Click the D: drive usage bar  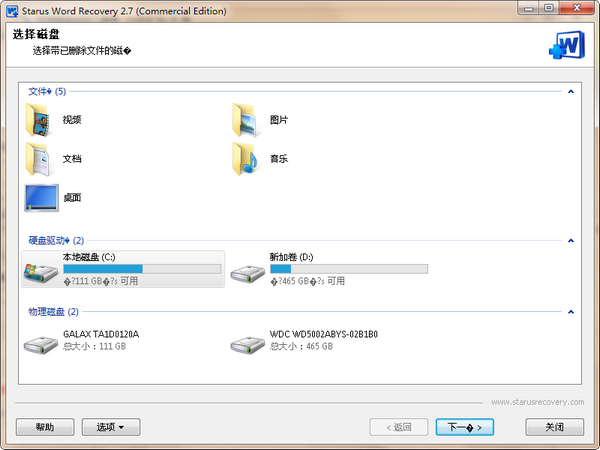tap(348, 269)
